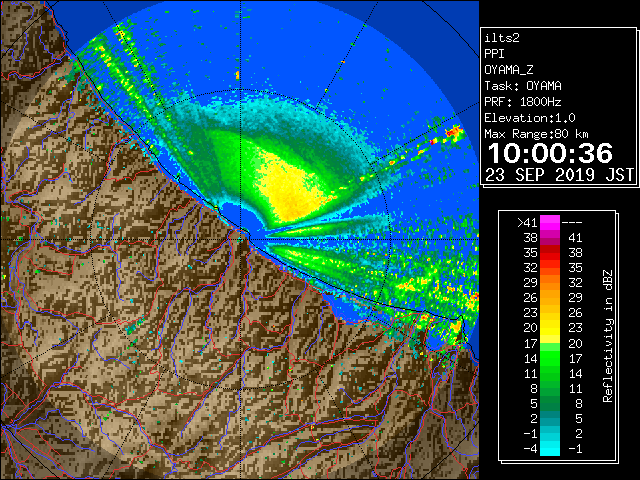Click the 'ilts2' label in the info box
Image resolution: width=640 pixels, height=480 pixels.
point(502,38)
